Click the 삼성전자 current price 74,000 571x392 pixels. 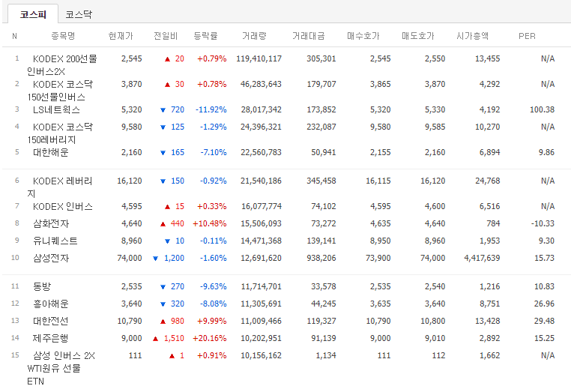tap(130, 258)
